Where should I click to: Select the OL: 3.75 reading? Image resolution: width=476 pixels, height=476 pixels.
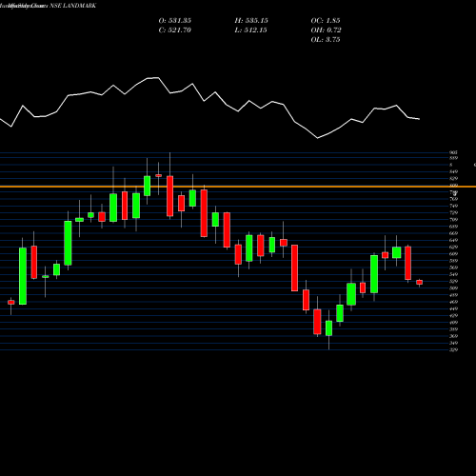pyautogui.click(x=326, y=40)
